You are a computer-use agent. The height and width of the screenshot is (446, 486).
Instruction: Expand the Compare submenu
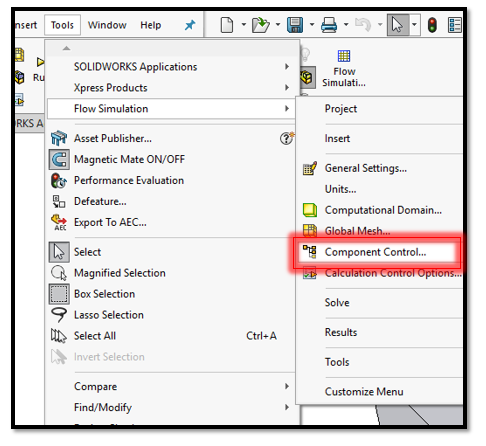[x=171, y=386]
